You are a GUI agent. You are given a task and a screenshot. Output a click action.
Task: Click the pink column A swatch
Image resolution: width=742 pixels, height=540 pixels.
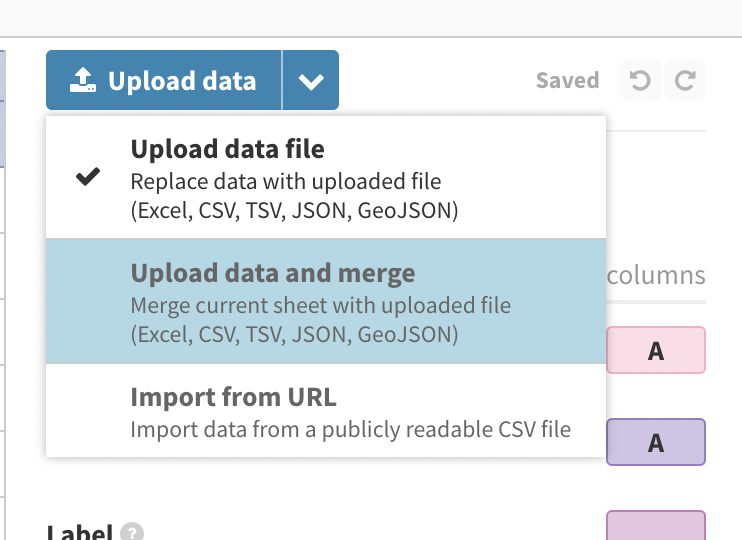click(656, 350)
